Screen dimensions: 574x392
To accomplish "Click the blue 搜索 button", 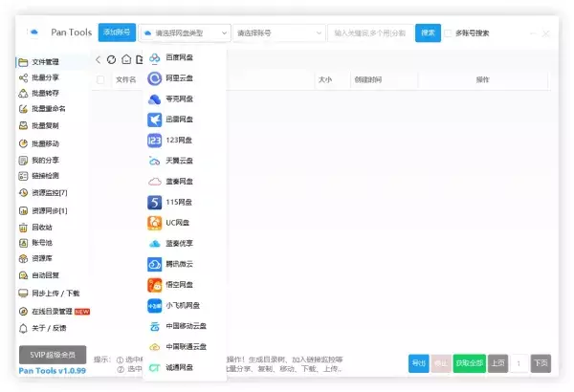I will pyautogui.click(x=428, y=33).
